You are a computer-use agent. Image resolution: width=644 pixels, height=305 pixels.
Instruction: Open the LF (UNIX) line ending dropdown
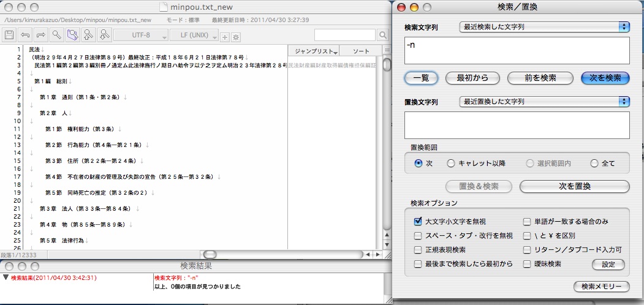coord(194,36)
